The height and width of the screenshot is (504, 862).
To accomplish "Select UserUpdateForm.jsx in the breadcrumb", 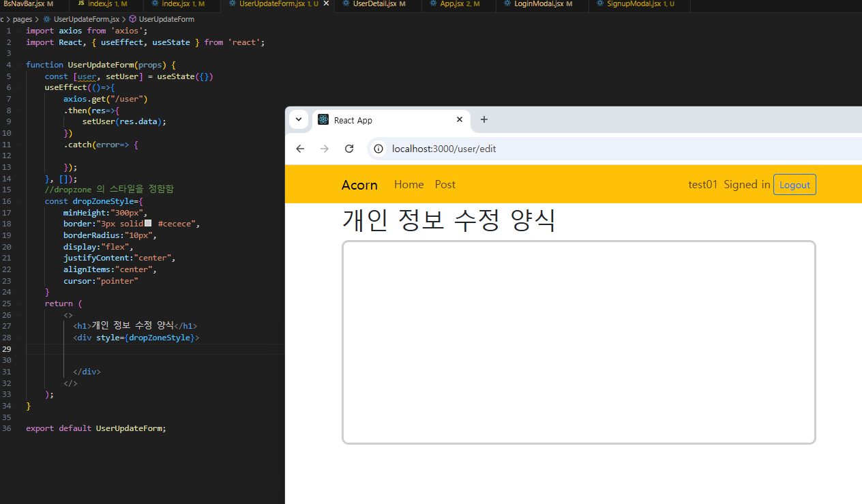I will (x=86, y=19).
